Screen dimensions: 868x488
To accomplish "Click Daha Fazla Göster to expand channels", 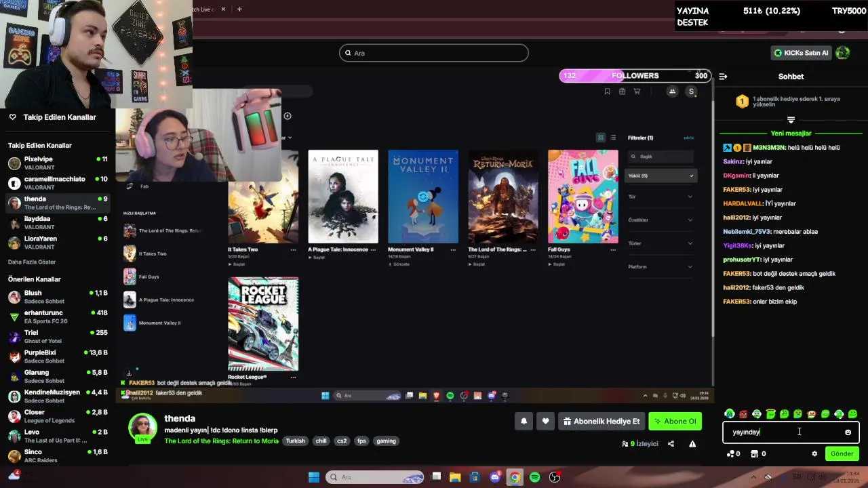I will point(32,262).
